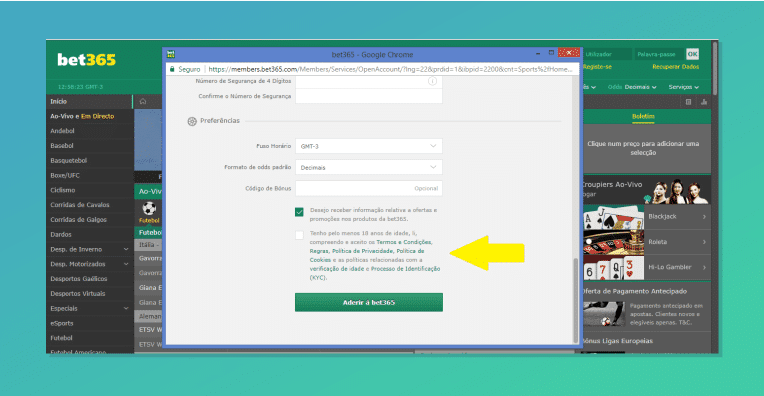Viewport: 764px width, 396px height.
Task: Expand the Desp. Motorizados sidebar section
Action: point(126,264)
